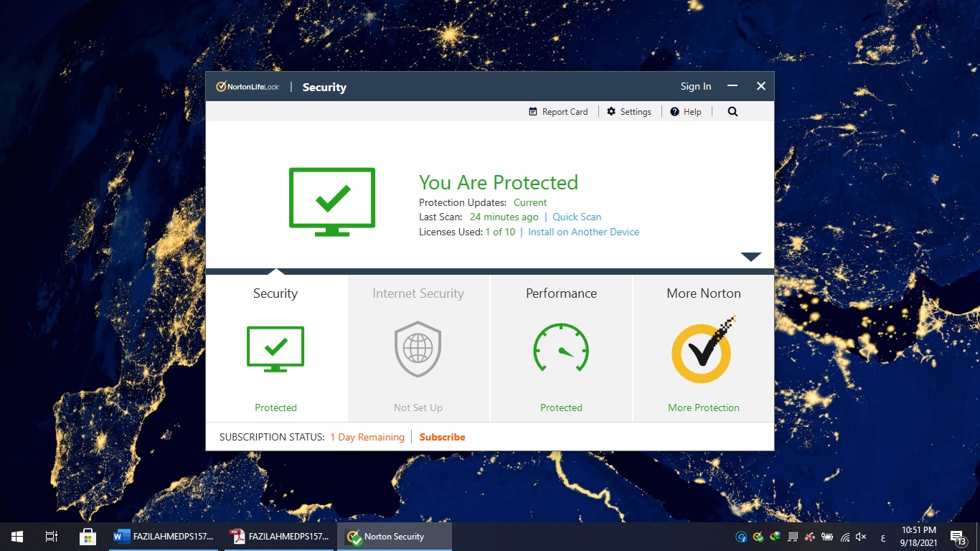Click 'Protected' under Security tab
The width and height of the screenshot is (980, 551).
pos(275,408)
